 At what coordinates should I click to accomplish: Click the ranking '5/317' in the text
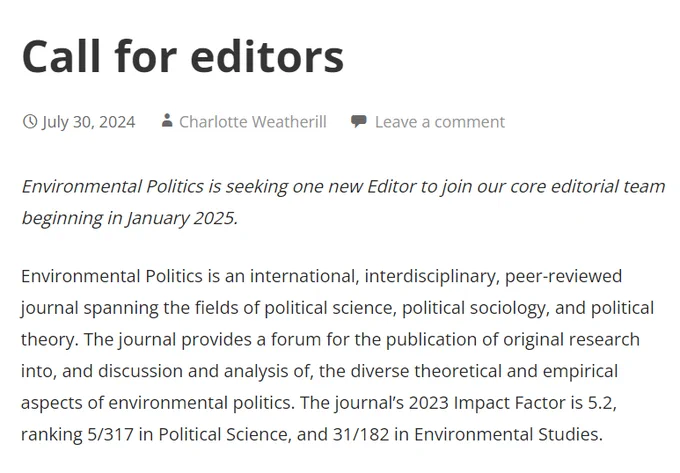tap(111, 435)
